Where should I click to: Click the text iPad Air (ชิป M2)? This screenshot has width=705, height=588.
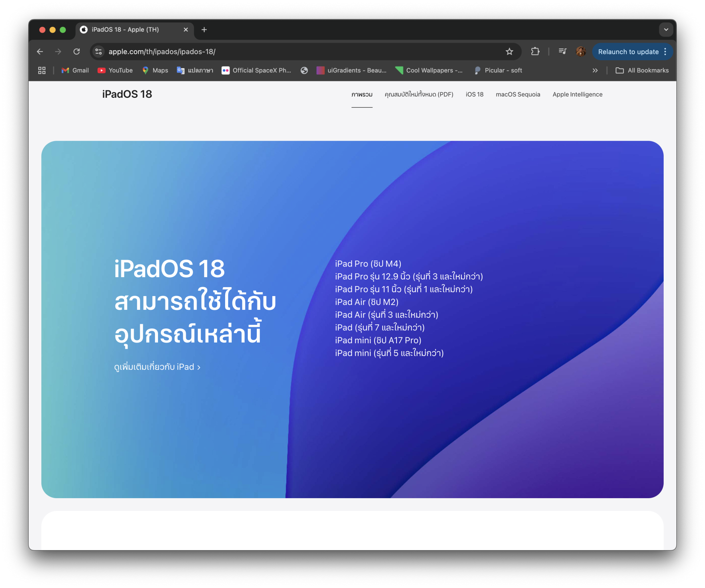pyautogui.click(x=367, y=302)
